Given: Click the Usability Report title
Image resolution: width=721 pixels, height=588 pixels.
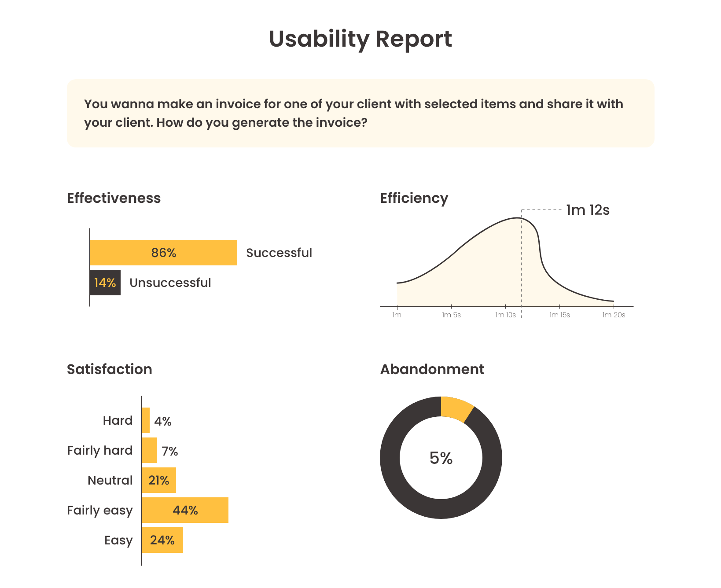Looking at the screenshot, I should point(360,39).
